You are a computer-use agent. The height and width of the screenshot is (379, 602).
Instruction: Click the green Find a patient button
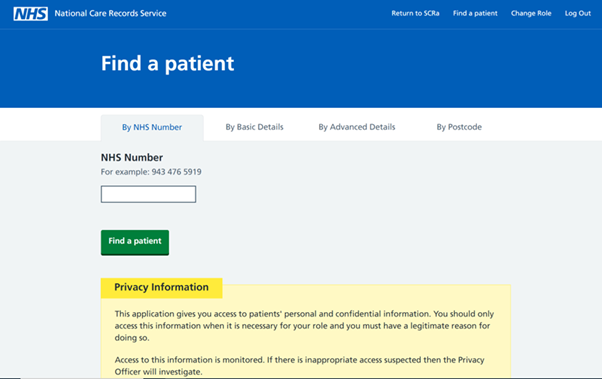pyautogui.click(x=135, y=242)
